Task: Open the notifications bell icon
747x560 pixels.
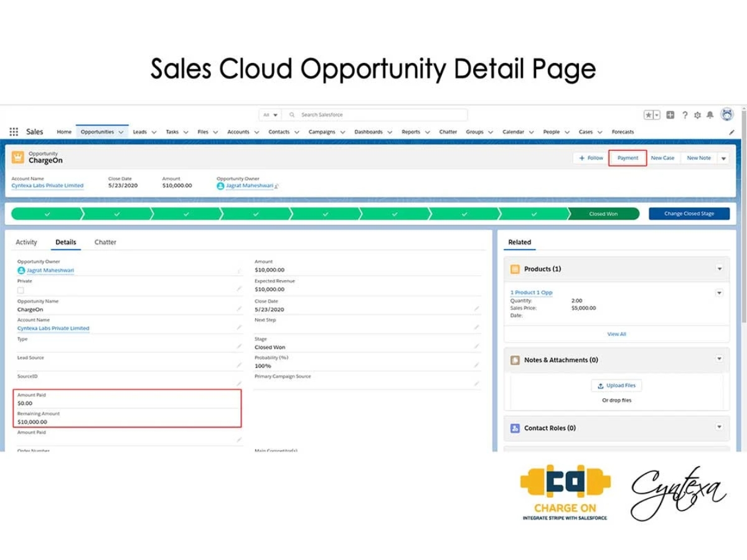Action: [710, 115]
